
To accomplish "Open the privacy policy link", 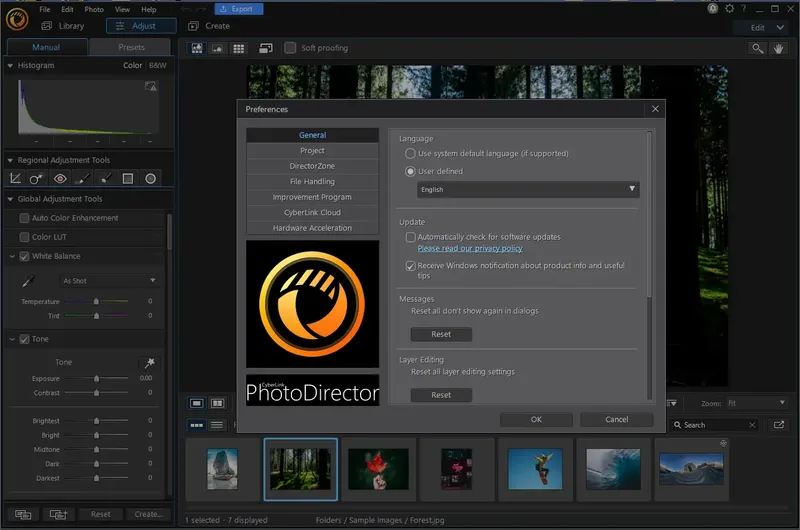I will coord(470,248).
